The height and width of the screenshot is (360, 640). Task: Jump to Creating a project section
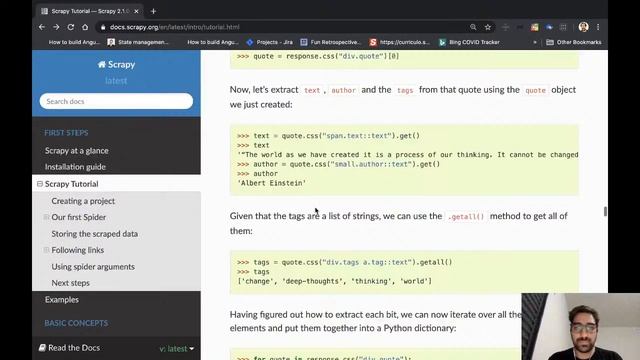[x=83, y=201]
